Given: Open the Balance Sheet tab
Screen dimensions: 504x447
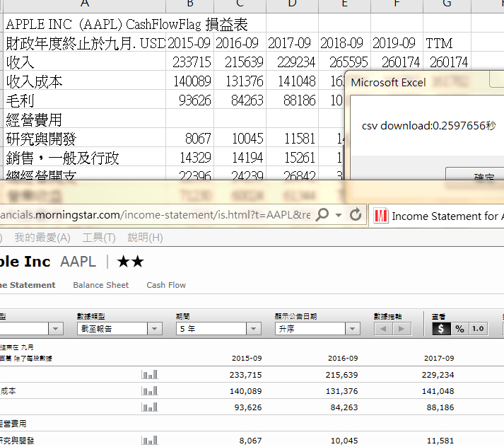Looking at the screenshot, I should click(x=100, y=285).
